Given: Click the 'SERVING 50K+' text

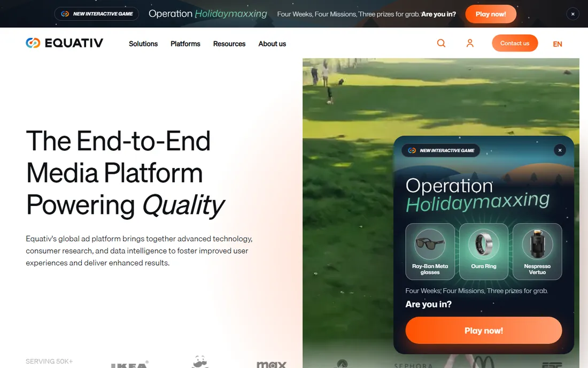Looking at the screenshot, I should pos(49,362).
